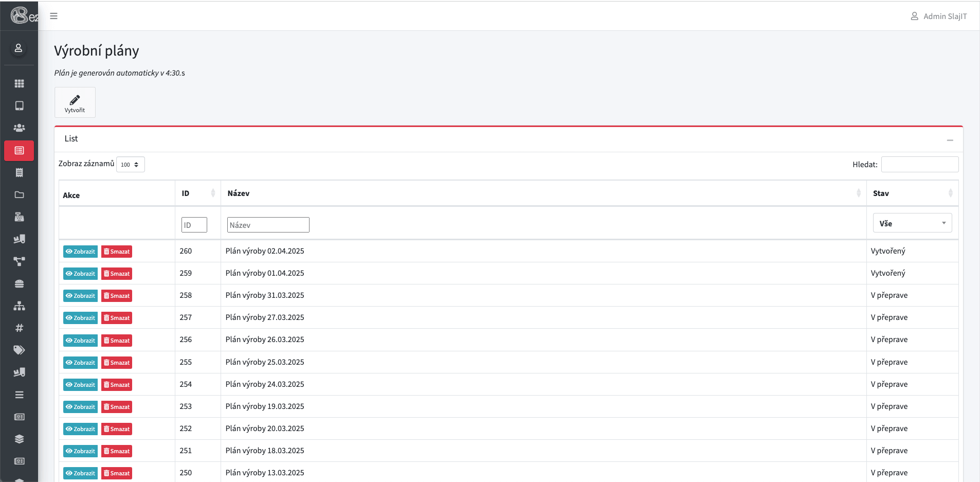Collapse the List panel with minus icon
Image resolution: width=980 pixels, height=482 pixels.
tap(950, 140)
